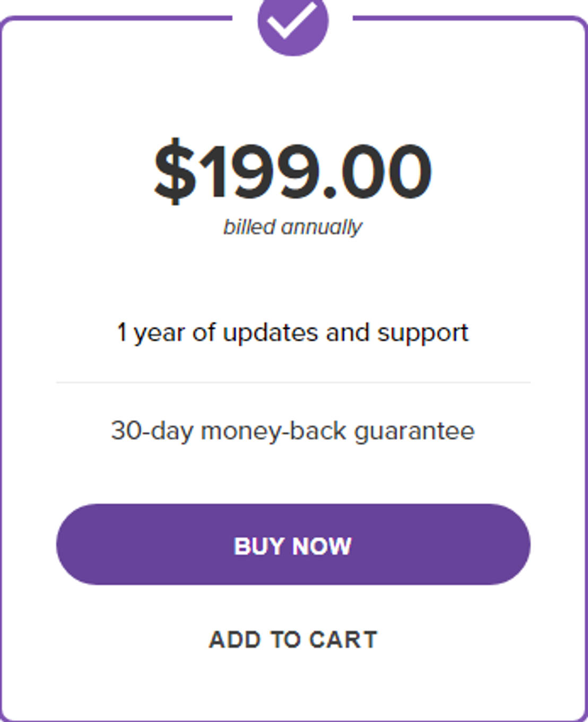This screenshot has width=588, height=722.
Task: Click the dollar sign in the price
Action: coord(175,171)
